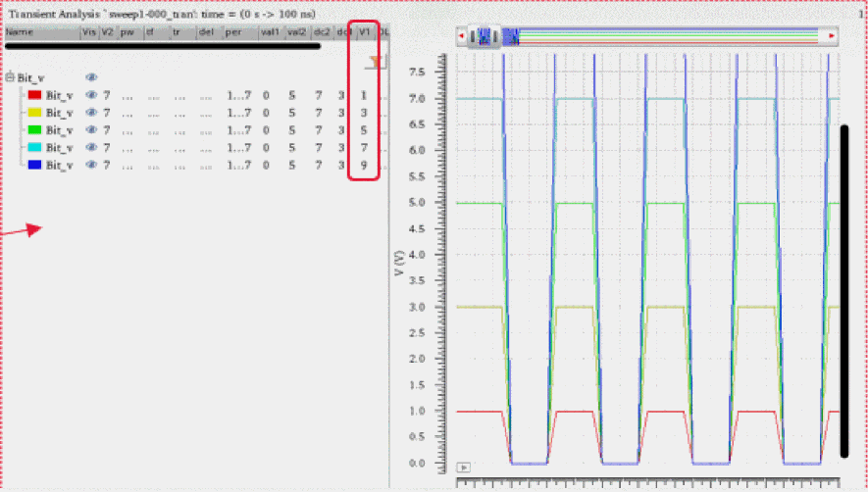The height and width of the screenshot is (492, 868).
Task: Click the per column header
Action: click(233, 32)
